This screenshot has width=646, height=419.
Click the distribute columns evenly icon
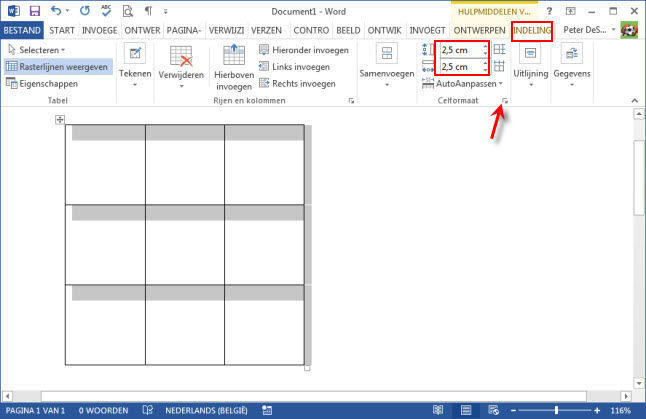pyautogui.click(x=499, y=66)
